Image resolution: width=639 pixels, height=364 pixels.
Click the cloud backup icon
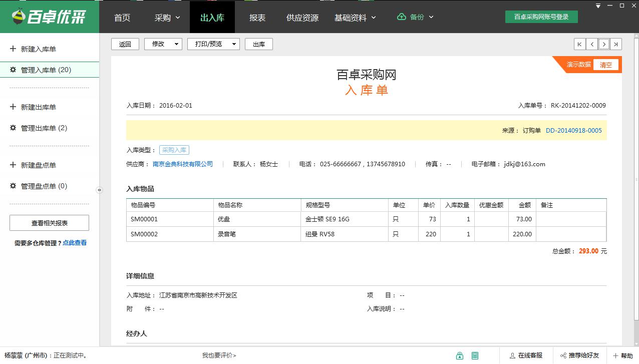401,17
